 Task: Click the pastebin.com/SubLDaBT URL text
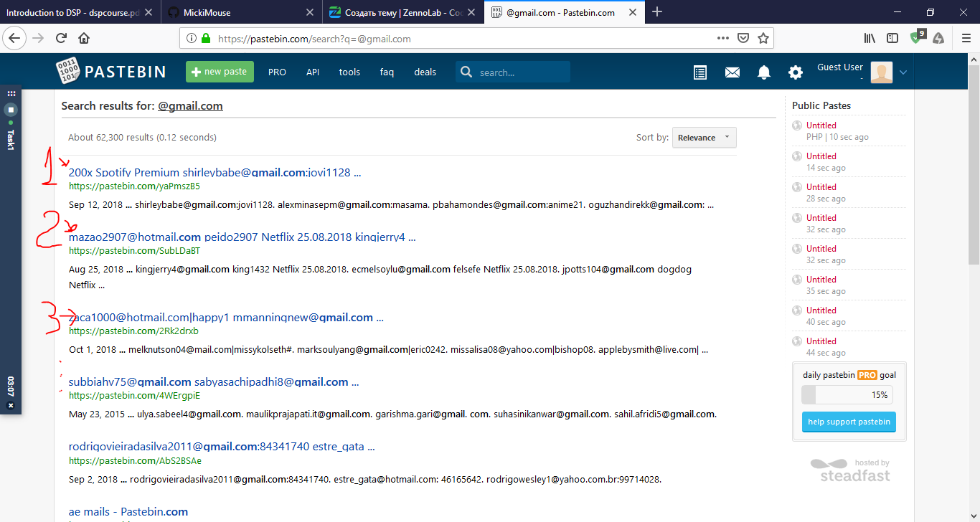pyautogui.click(x=134, y=251)
